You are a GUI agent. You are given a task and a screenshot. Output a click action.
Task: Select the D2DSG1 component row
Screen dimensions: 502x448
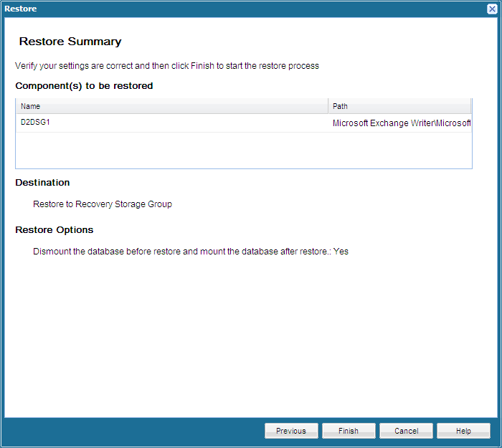(243, 123)
